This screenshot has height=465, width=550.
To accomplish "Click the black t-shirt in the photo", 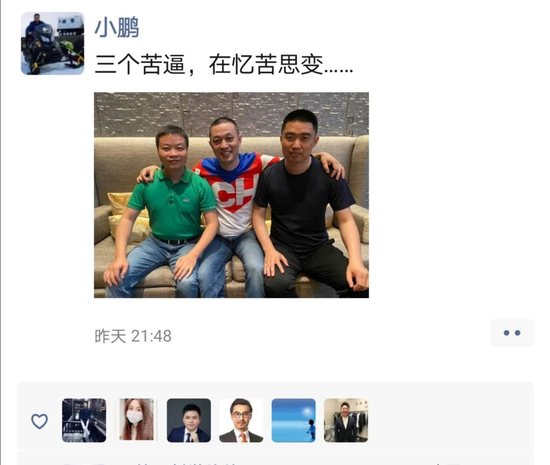I will click(x=302, y=203).
